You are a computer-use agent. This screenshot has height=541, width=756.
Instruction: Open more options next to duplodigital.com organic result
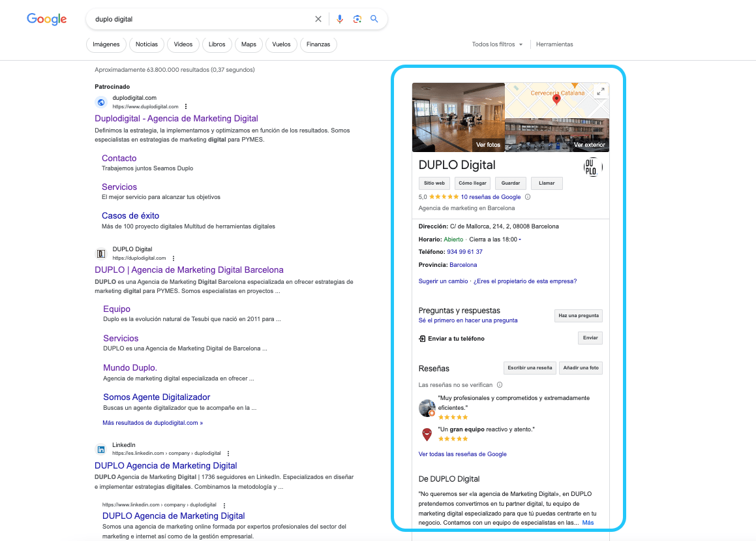click(x=174, y=258)
